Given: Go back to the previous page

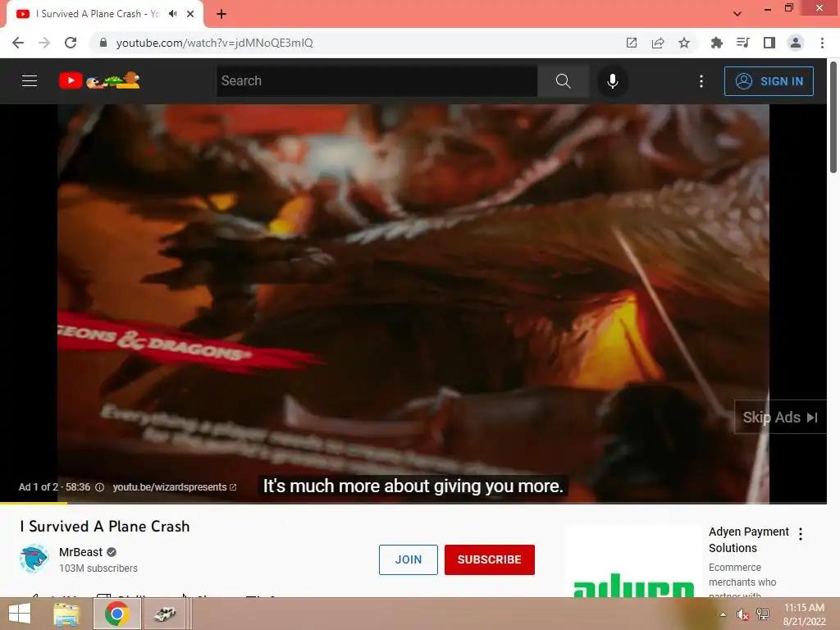Looking at the screenshot, I should point(18,43).
